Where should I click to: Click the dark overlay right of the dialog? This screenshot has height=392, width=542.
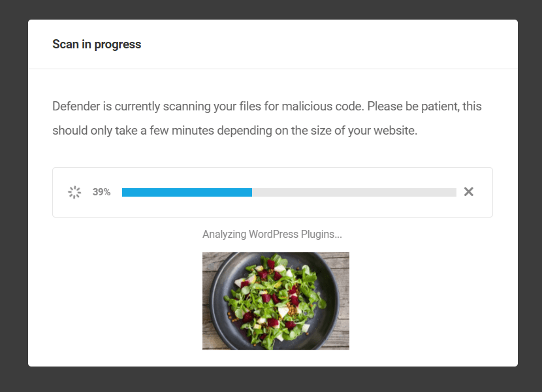tap(530, 196)
